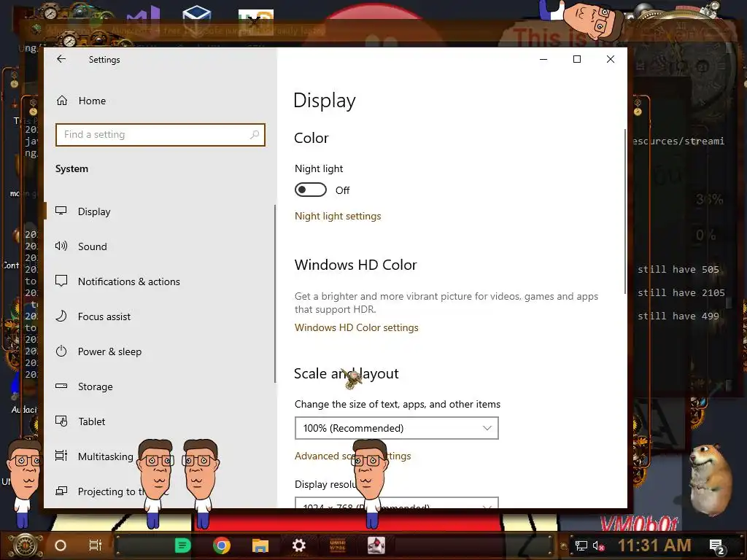Viewport: 747px width, 560px height.
Task: Open the Java app icon on taskbar
Action: click(376, 545)
